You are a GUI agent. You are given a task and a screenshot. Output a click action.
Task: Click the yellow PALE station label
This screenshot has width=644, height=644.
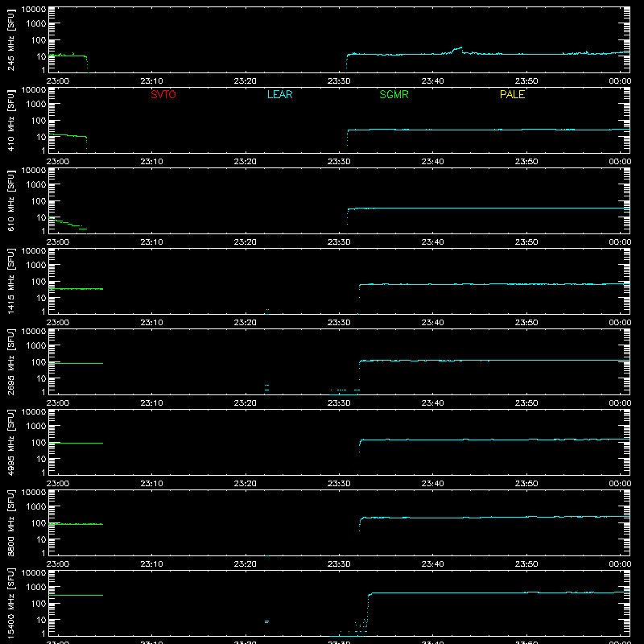point(512,94)
